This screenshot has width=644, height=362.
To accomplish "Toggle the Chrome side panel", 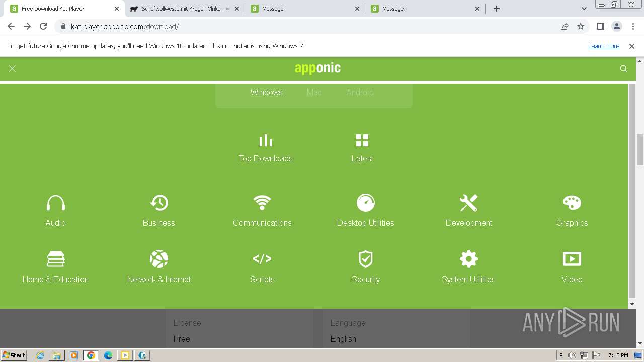I will click(x=601, y=26).
